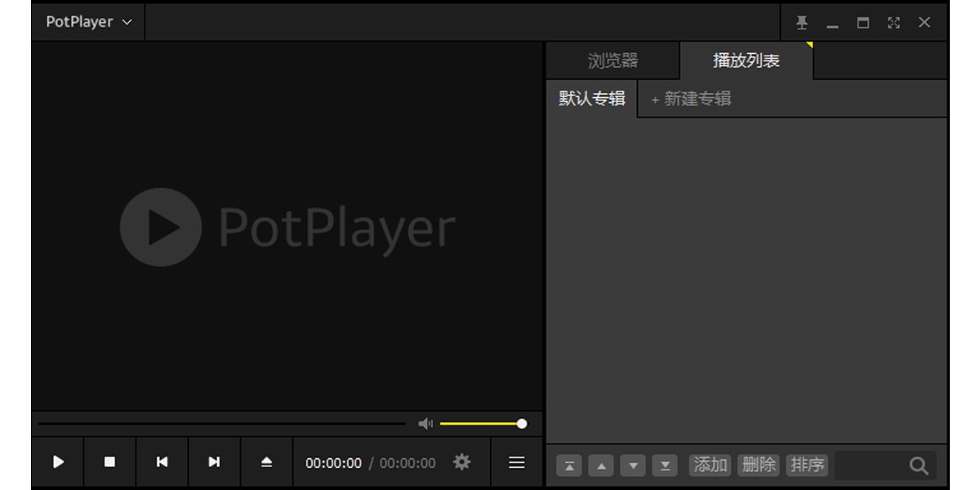Skip to the previous track

click(161, 462)
